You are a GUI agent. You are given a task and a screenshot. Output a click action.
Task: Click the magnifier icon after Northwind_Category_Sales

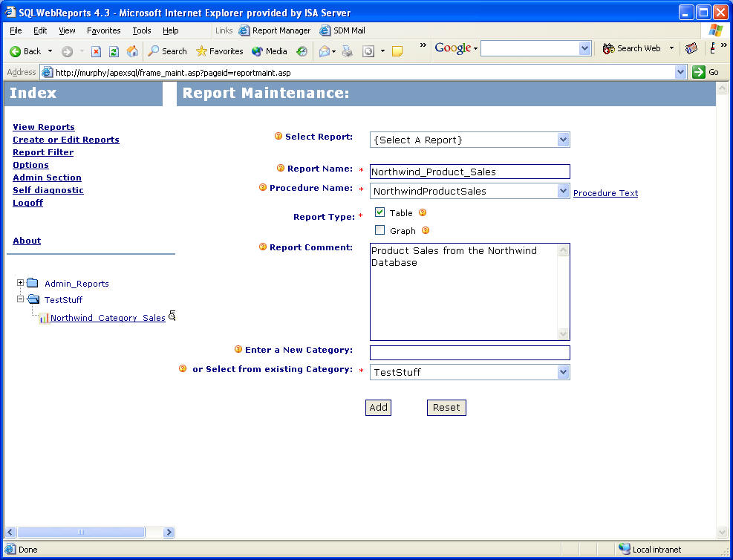[172, 316]
